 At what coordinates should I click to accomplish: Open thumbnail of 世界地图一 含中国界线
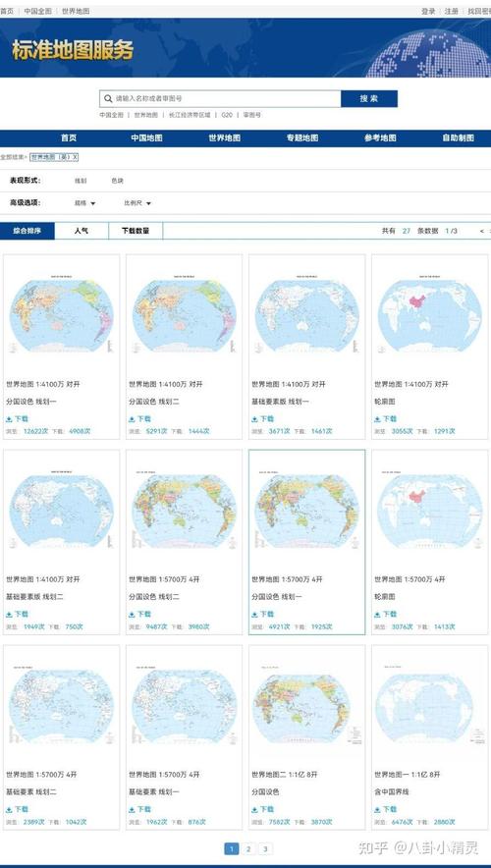429,704
